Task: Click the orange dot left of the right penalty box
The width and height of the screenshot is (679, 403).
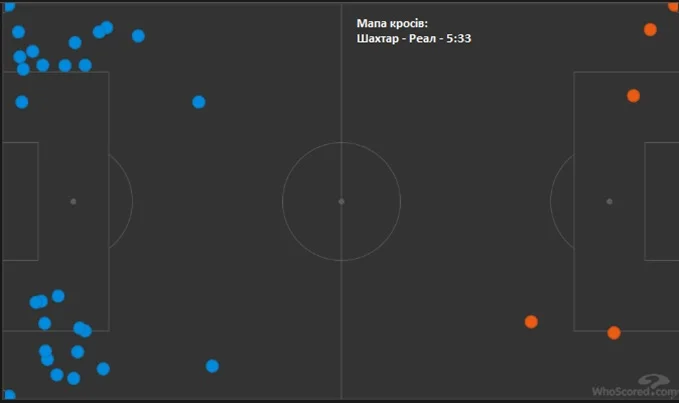Action: (x=531, y=321)
